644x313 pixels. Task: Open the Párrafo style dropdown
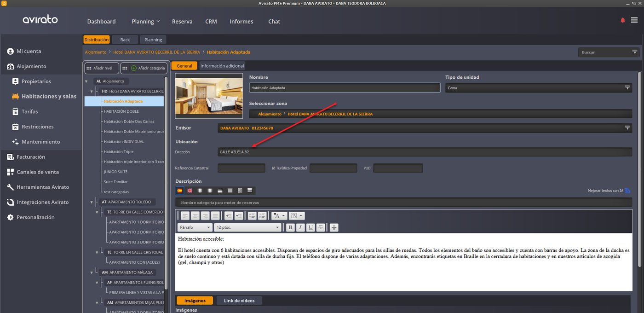coord(195,227)
